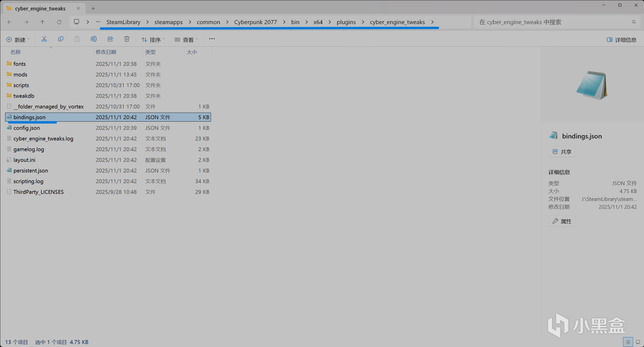This screenshot has width=644, height=347.
Task: Select gamelog.log file
Action: (x=108, y=149)
